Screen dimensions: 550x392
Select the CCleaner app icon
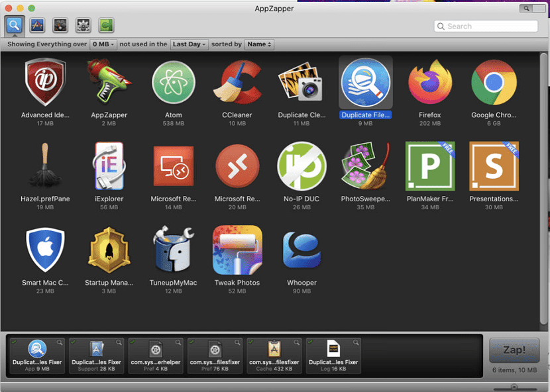(237, 83)
